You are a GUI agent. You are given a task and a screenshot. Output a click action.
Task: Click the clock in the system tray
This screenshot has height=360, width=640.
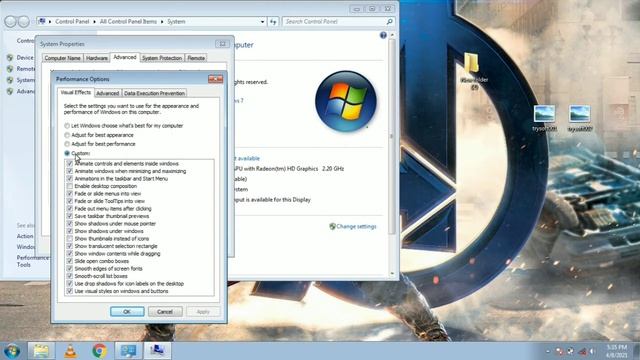coord(617,351)
